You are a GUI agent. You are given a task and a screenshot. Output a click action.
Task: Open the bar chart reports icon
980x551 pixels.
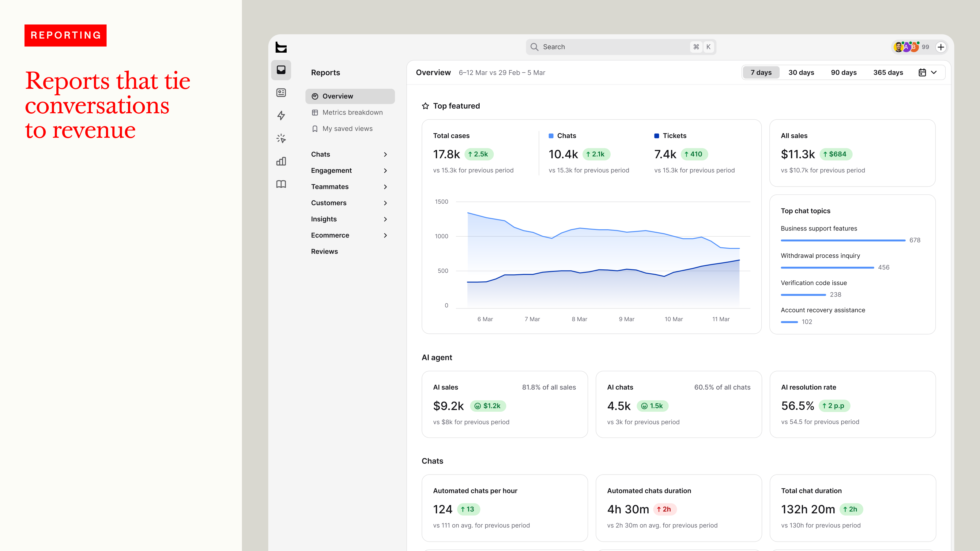pos(281,161)
